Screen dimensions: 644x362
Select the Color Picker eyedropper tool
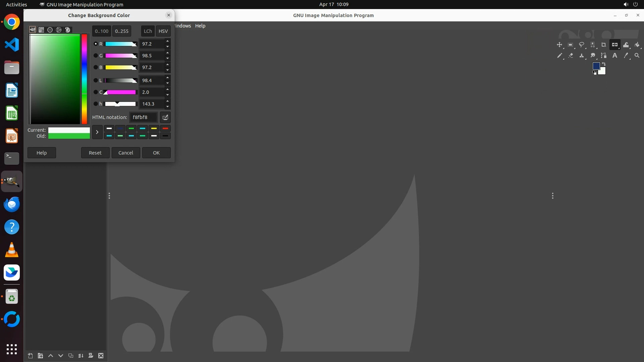pos(626,56)
